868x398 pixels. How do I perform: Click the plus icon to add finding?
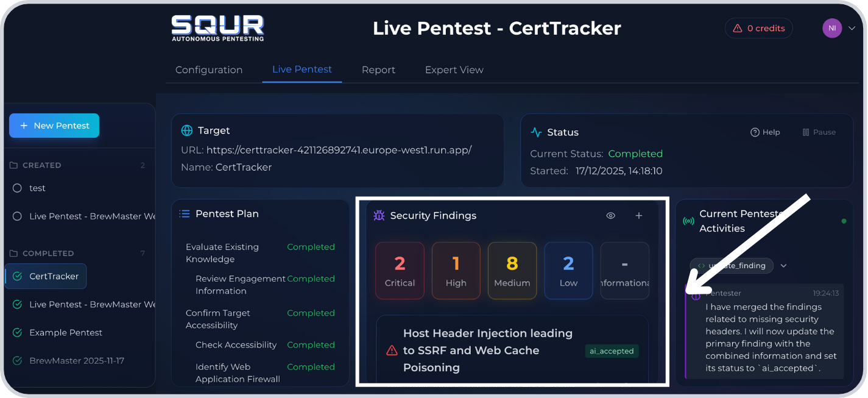pos(638,215)
